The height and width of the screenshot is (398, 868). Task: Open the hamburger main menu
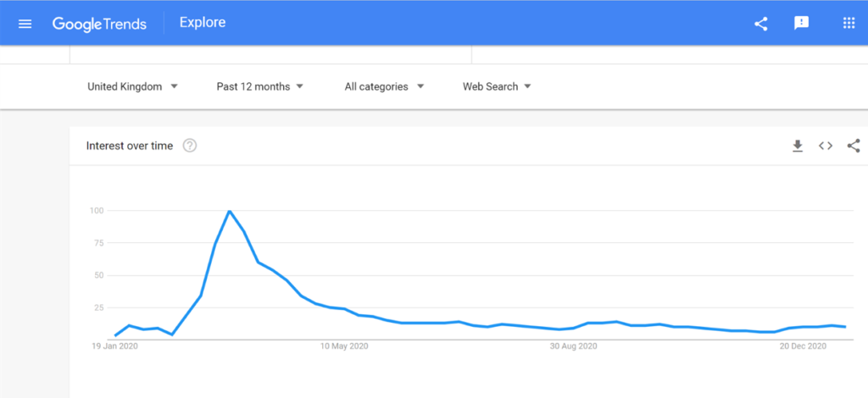(x=25, y=24)
